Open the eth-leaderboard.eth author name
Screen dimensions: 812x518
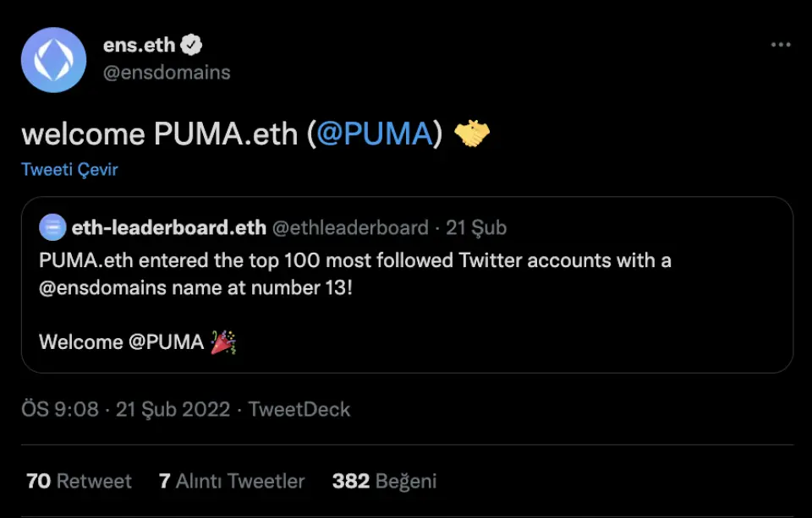point(167,227)
